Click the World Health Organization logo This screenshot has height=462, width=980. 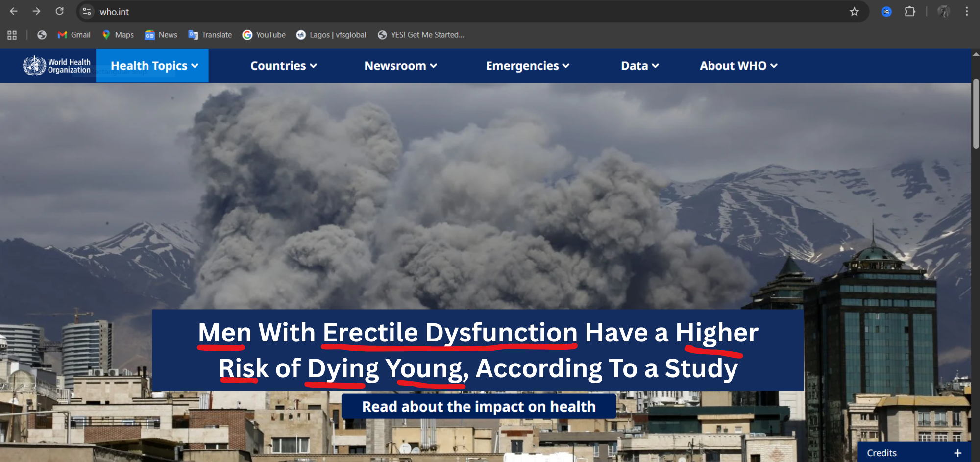(57, 66)
